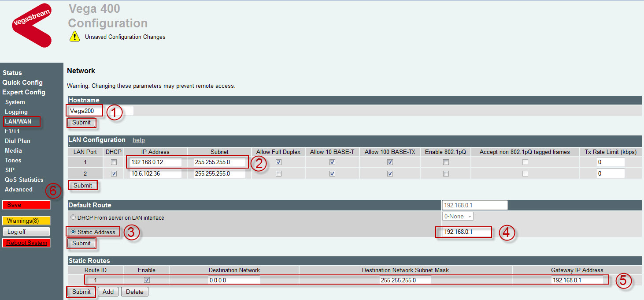Toggle Allow 10 BASE-T for port 2
This screenshot has height=300, width=644.
coord(332,174)
